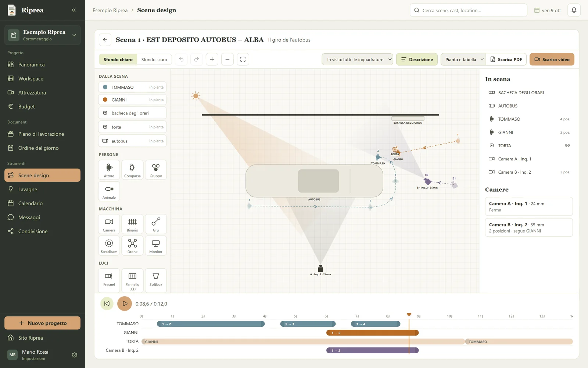Viewport: 588px width, 368px height.
Task: Add a Binario track
Action: coord(132,224)
